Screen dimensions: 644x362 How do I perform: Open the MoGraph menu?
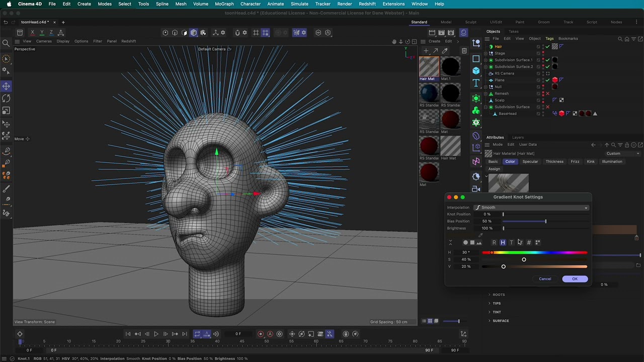pos(224,4)
